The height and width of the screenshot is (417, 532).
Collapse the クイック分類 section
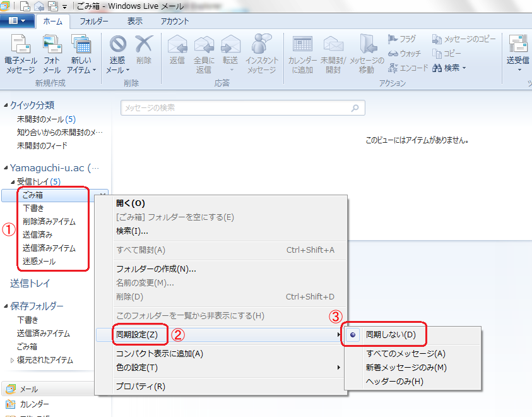tap(6, 106)
